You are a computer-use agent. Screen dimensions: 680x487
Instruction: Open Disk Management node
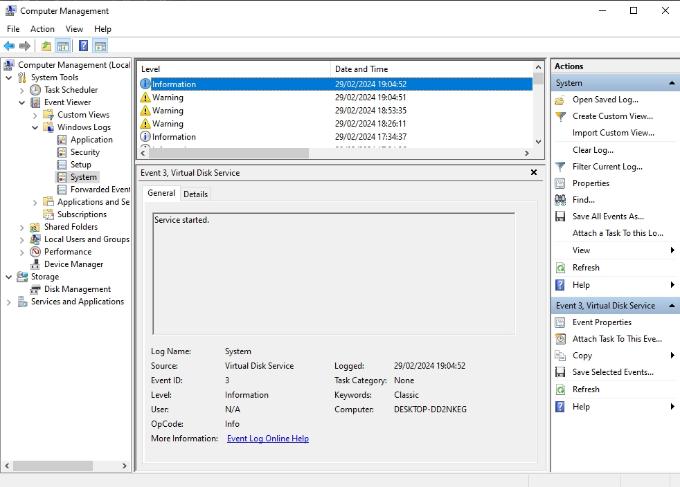click(77, 289)
